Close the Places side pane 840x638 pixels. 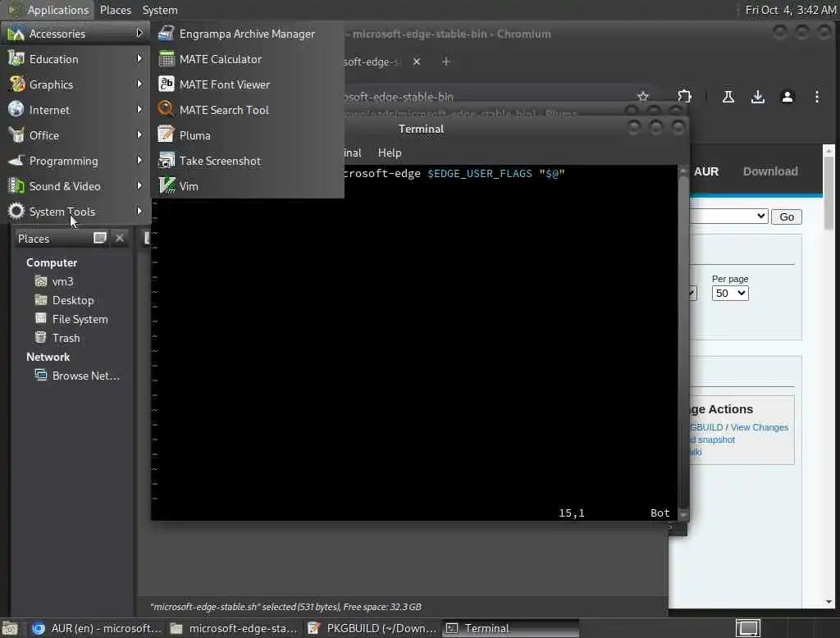[x=120, y=238]
